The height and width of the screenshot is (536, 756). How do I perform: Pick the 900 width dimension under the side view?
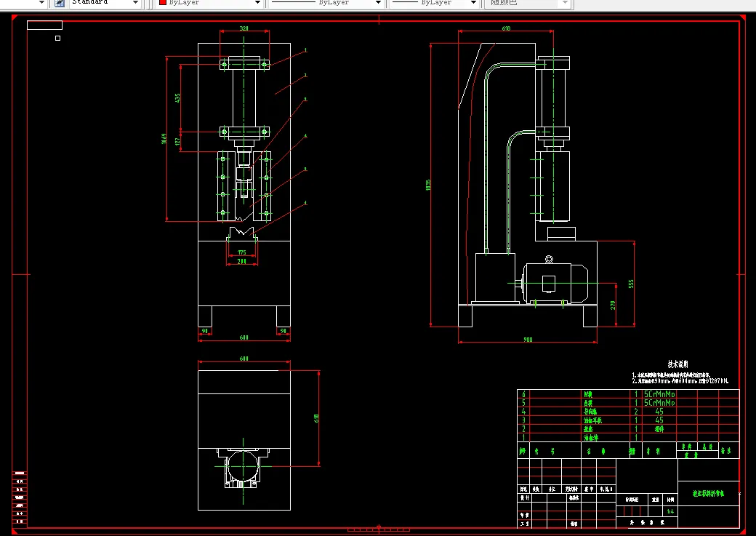528,340
